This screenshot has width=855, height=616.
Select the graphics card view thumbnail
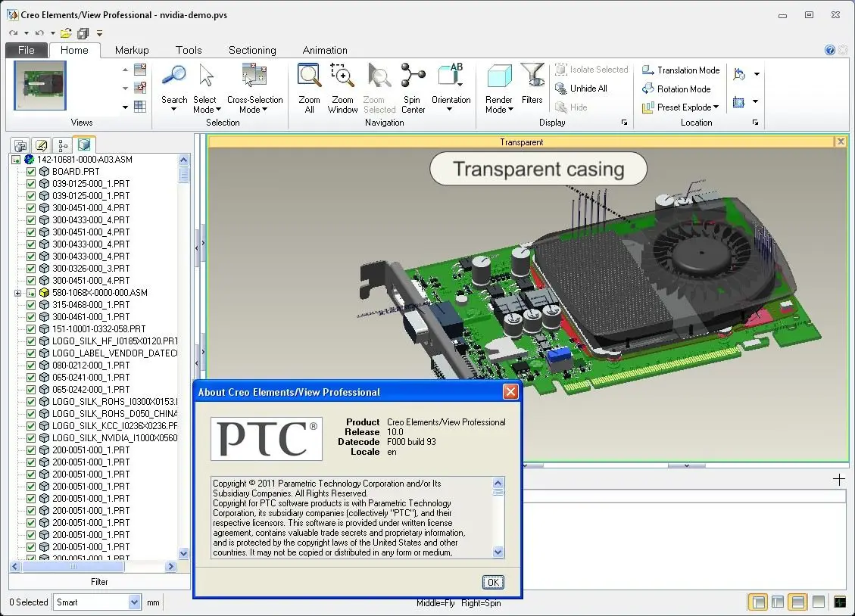[40, 86]
